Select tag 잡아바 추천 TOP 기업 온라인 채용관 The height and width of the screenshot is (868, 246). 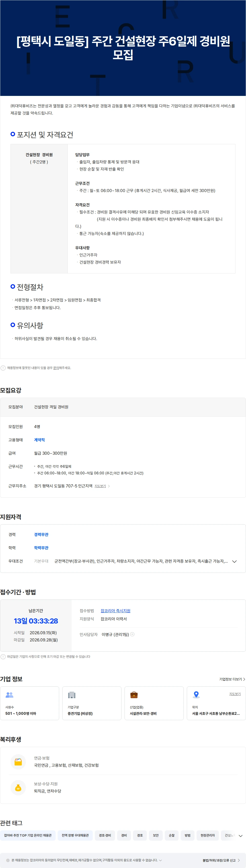tap(28, 835)
